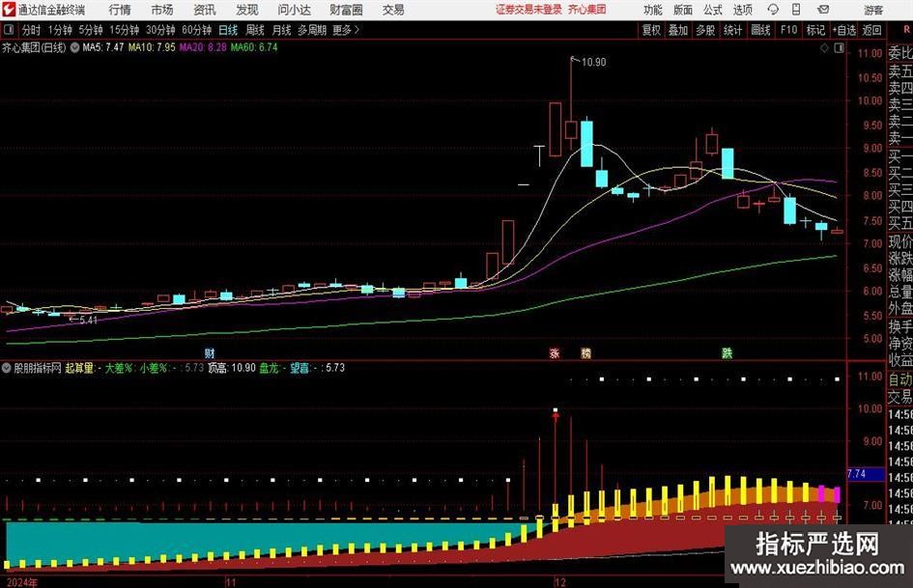Click the 跌 marker below the chart
The height and width of the screenshot is (588, 913).
point(727,352)
